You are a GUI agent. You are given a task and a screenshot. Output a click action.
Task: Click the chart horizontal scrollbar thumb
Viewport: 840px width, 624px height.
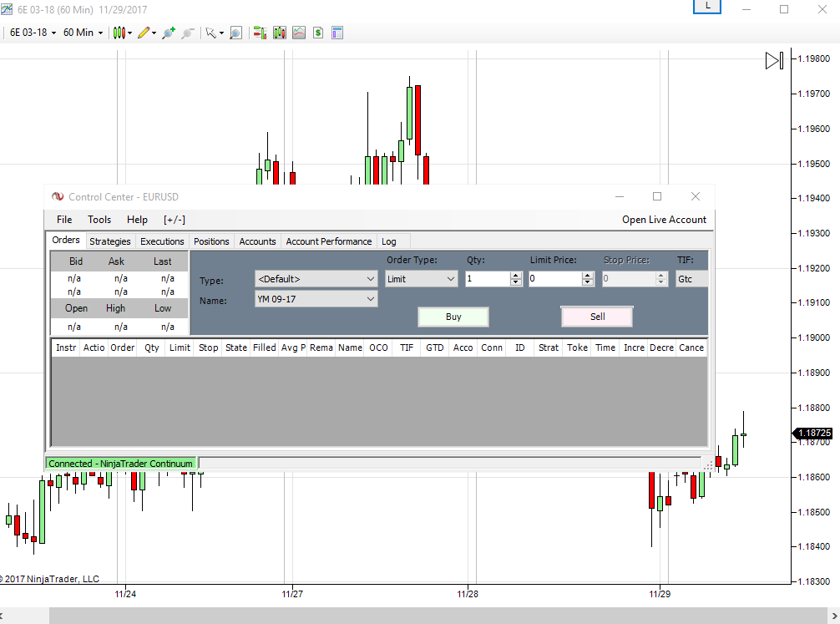(x=438, y=616)
